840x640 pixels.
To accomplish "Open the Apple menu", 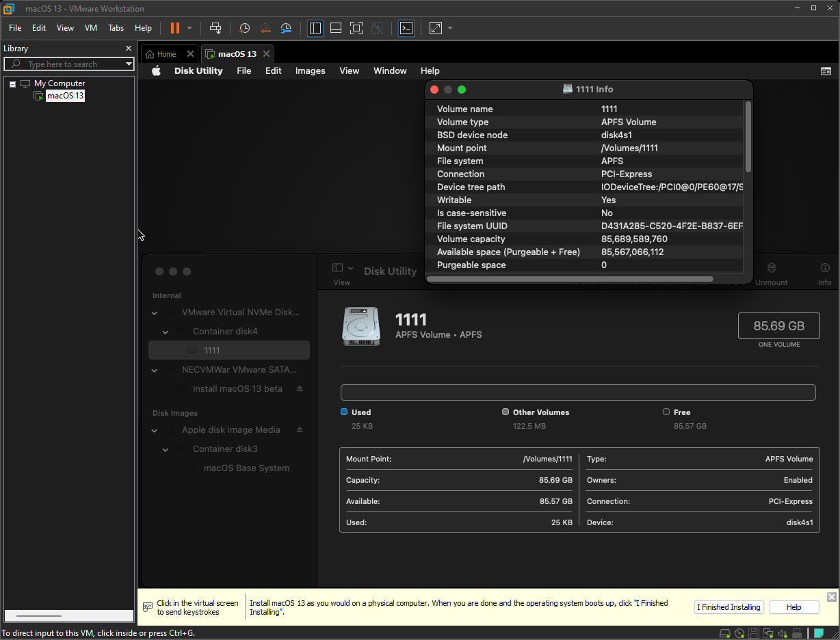I will click(156, 71).
